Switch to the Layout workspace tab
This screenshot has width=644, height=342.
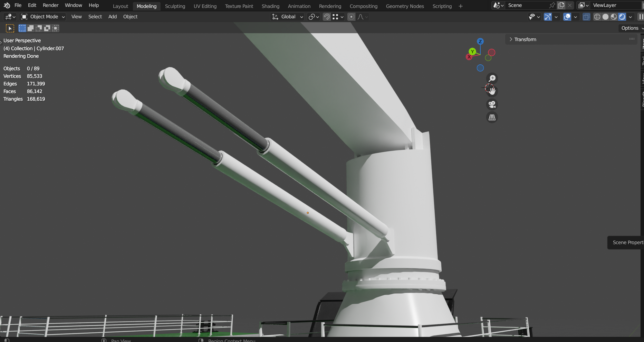pyautogui.click(x=121, y=6)
